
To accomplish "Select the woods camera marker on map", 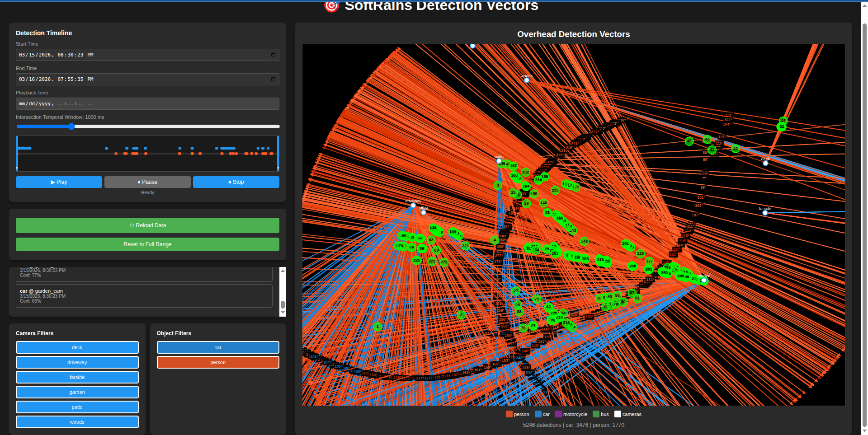I will point(527,80).
